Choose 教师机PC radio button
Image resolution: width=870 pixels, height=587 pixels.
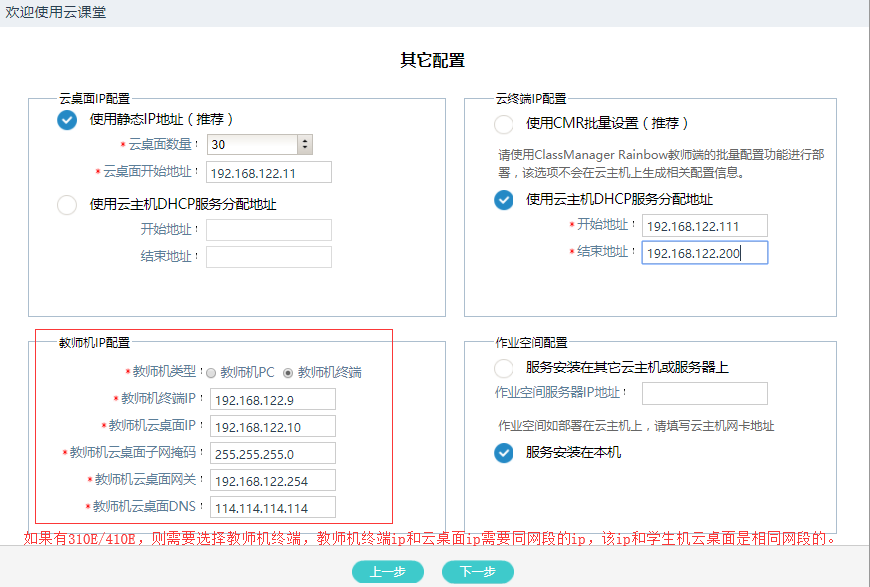[x=211, y=373]
